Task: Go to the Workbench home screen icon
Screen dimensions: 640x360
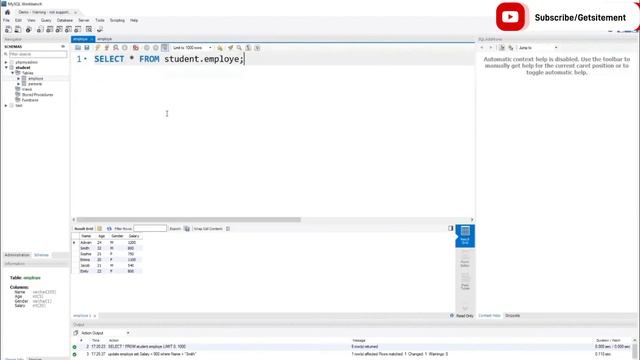Action: tap(7, 12)
